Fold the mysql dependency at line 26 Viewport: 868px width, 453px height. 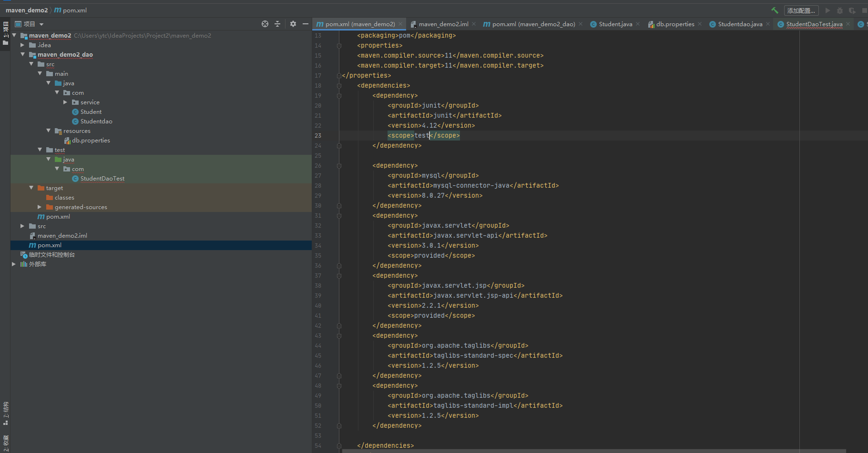[x=339, y=166]
